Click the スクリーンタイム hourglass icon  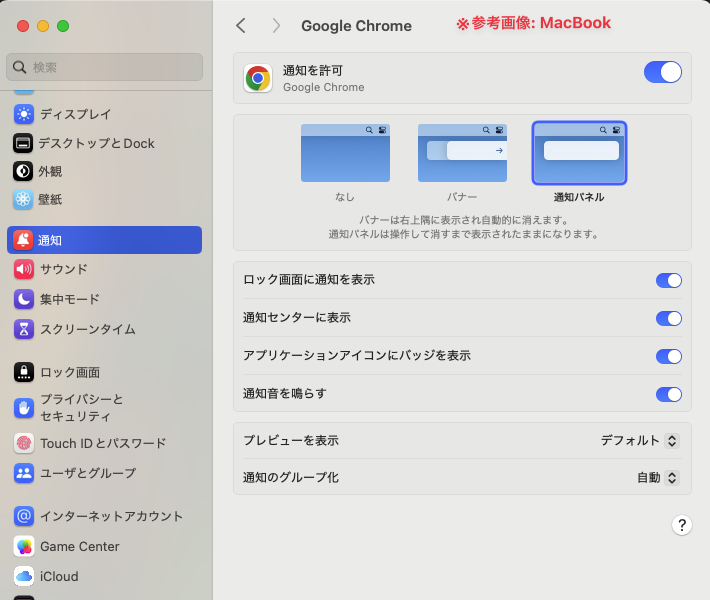coord(24,329)
